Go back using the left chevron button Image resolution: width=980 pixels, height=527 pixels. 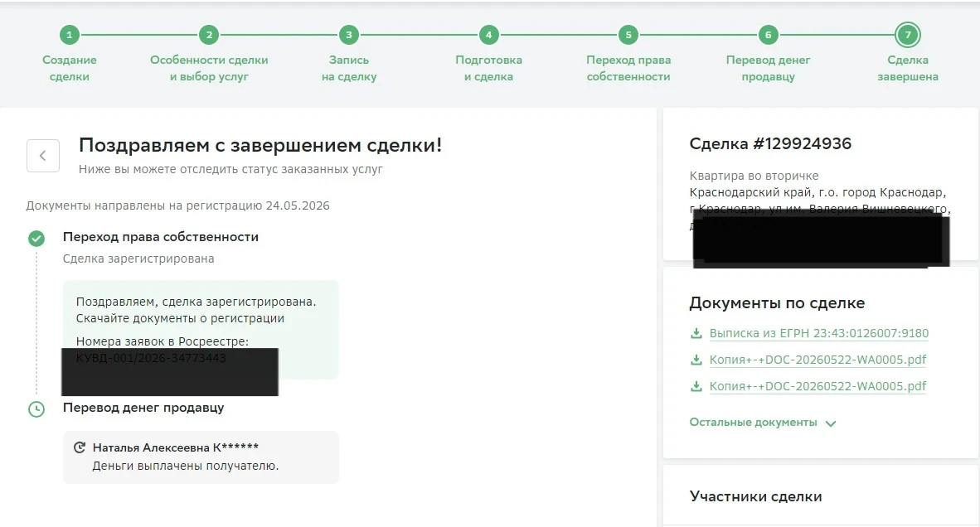point(43,156)
